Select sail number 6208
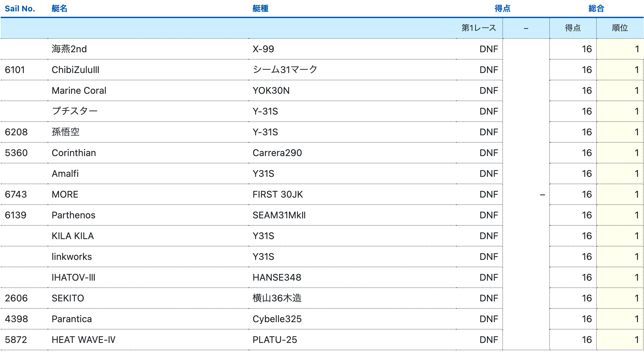Viewport: 644px width, 356px height. coord(16,132)
